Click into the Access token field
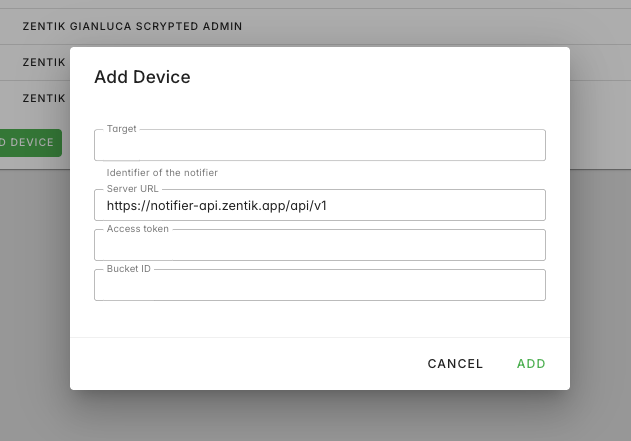Image resolution: width=631 pixels, height=441 pixels. pos(319,246)
